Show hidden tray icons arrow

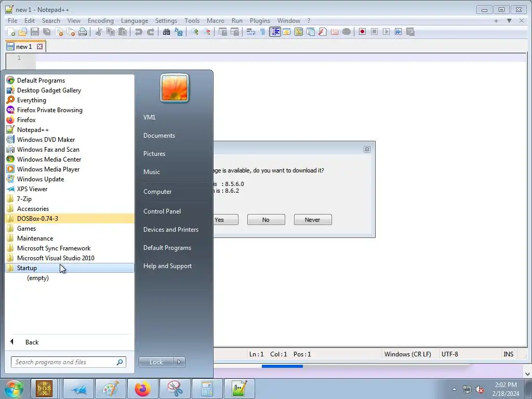[x=454, y=389]
